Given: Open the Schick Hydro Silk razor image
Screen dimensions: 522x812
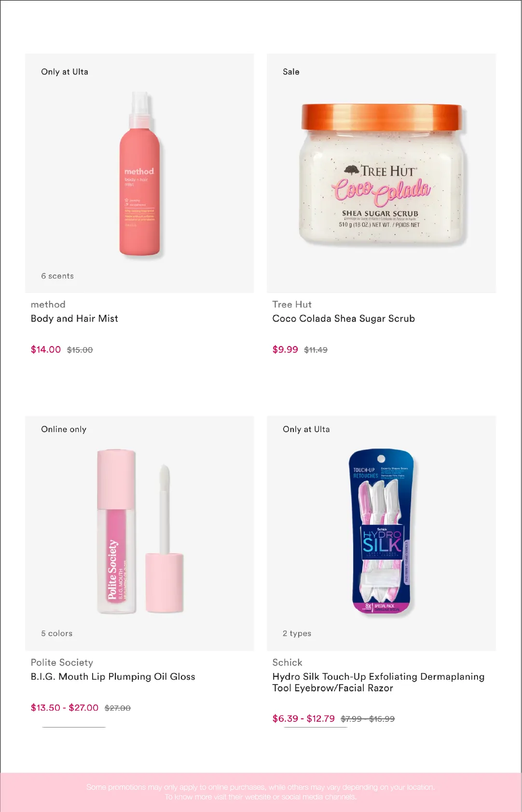Looking at the screenshot, I should tap(382, 532).
